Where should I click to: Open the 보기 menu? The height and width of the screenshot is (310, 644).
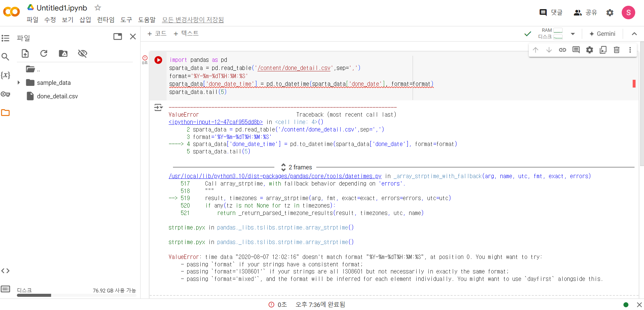68,20
